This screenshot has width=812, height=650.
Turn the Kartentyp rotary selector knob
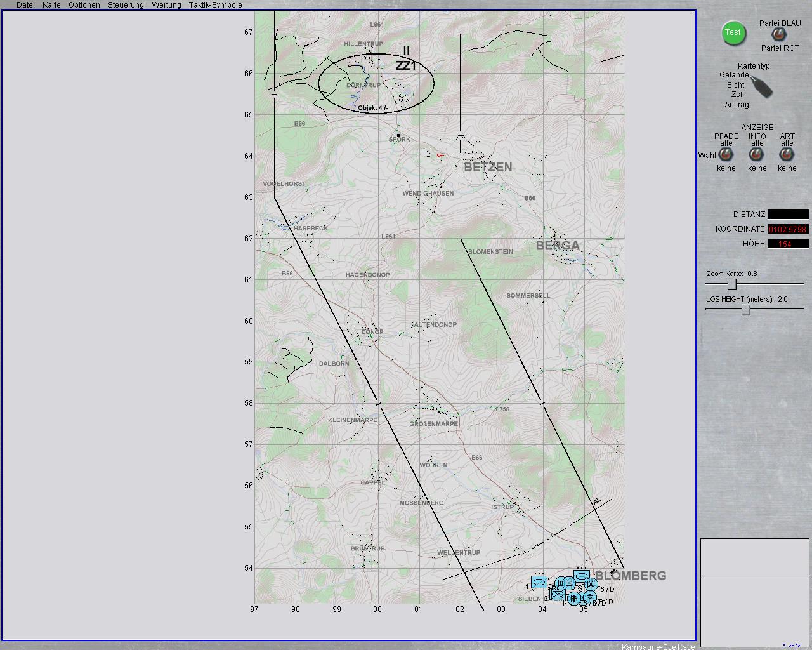(761, 87)
